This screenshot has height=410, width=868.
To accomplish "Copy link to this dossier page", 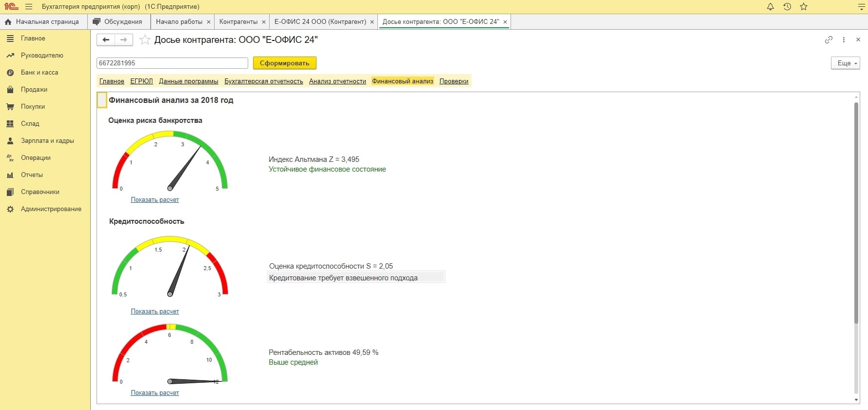I will pyautogui.click(x=829, y=40).
